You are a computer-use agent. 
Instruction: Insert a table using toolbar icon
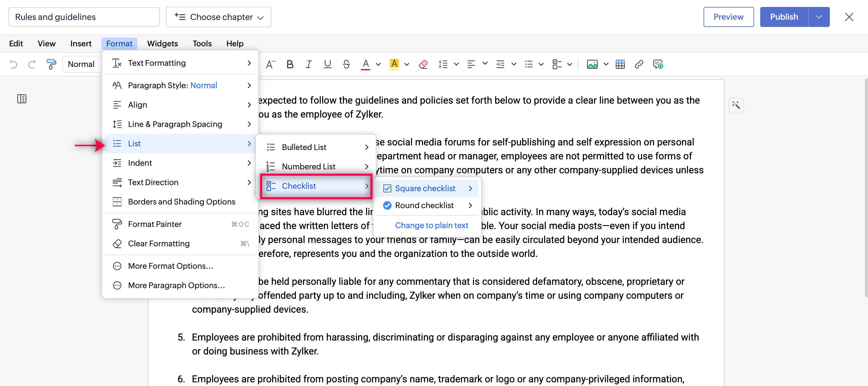click(x=620, y=64)
